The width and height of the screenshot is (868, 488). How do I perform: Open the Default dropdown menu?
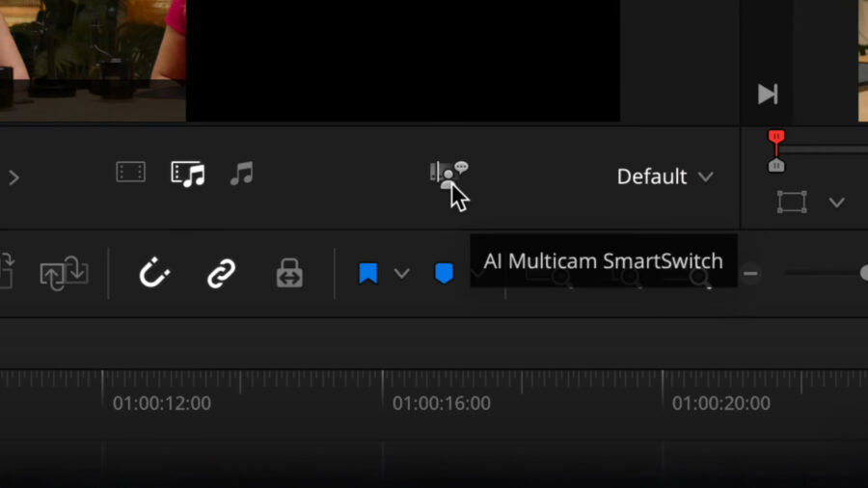[665, 176]
